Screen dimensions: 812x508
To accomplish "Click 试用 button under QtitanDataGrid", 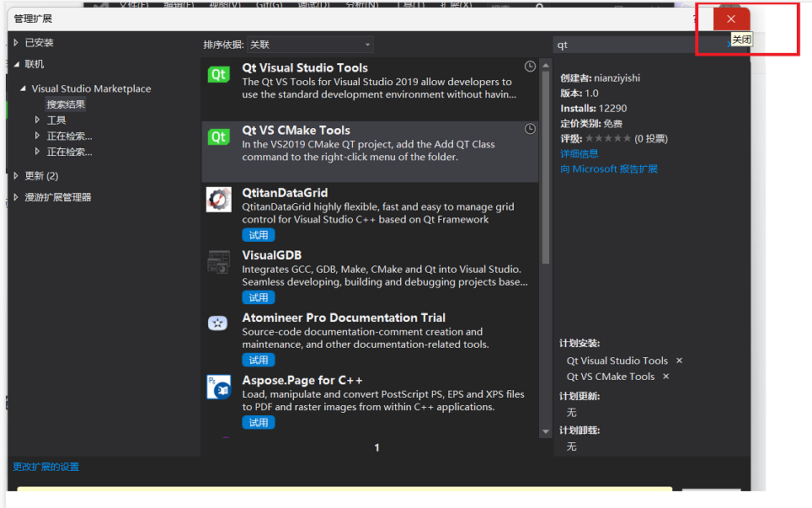I will (x=259, y=235).
